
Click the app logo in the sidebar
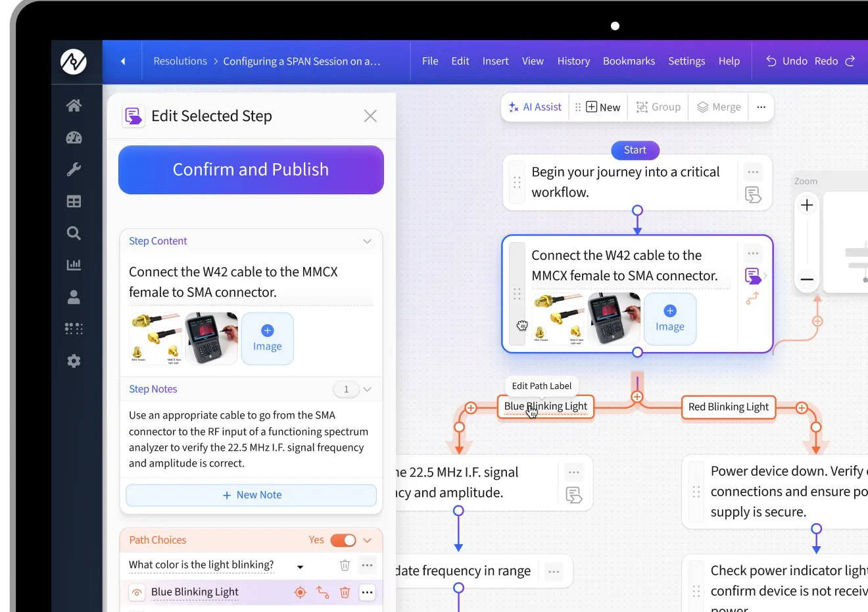74,61
